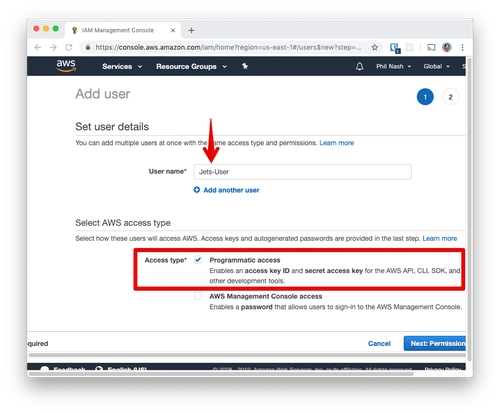Screen dimensions: 500x413
Task: Click the User name input field
Action: coord(303,172)
